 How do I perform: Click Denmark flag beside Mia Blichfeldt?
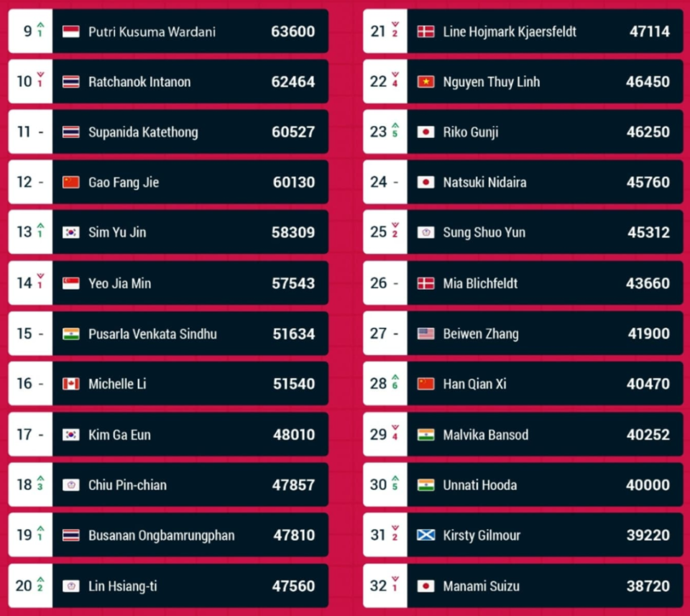coord(425,283)
